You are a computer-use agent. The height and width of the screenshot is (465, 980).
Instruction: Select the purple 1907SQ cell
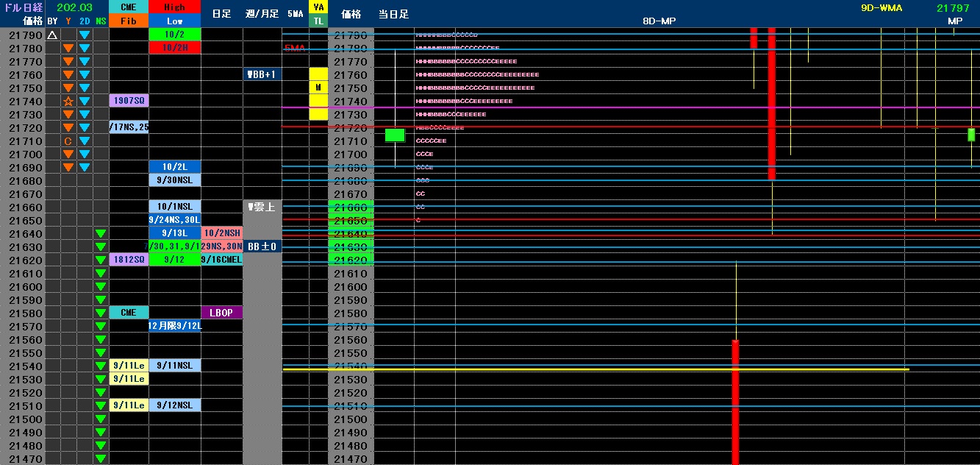(x=129, y=102)
